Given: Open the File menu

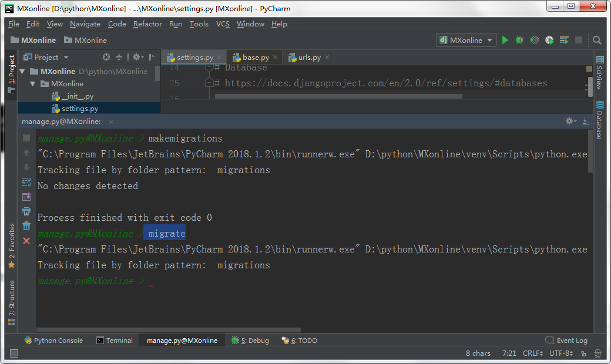Looking at the screenshot, I should tap(14, 23).
